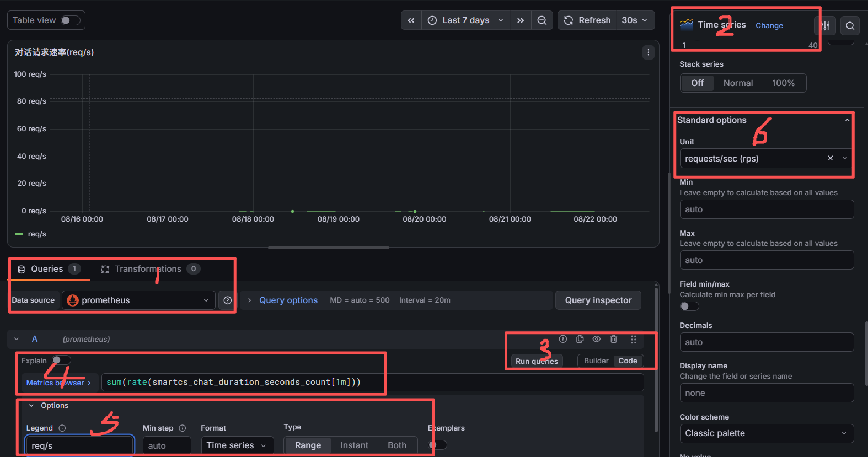This screenshot has height=457, width=868.
Task: Click the req/s series legend label
Action: tap(37, 234)
